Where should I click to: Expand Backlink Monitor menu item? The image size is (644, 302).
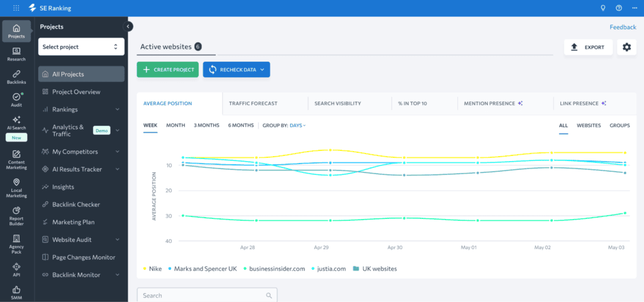118,275
